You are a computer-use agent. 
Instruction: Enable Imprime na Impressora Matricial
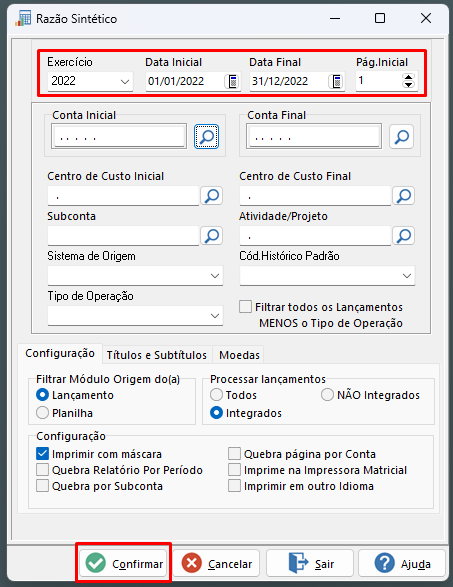[x=234, y=470]
